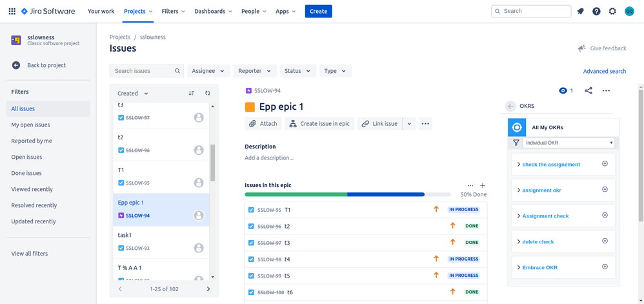Open the Reporter filter dropdown
This screenshot has width=644, height=304.
tap(255, 70)
